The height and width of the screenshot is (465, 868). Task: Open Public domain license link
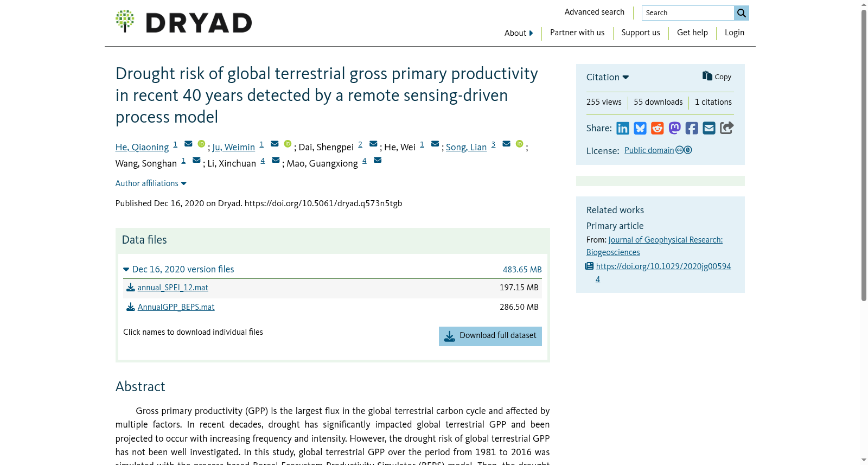pyautogui.click(x=649, y=150)
